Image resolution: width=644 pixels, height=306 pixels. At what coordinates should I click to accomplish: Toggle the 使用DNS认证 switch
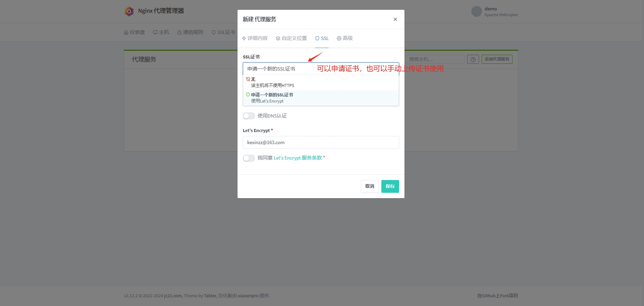click(x=249, y=116)
